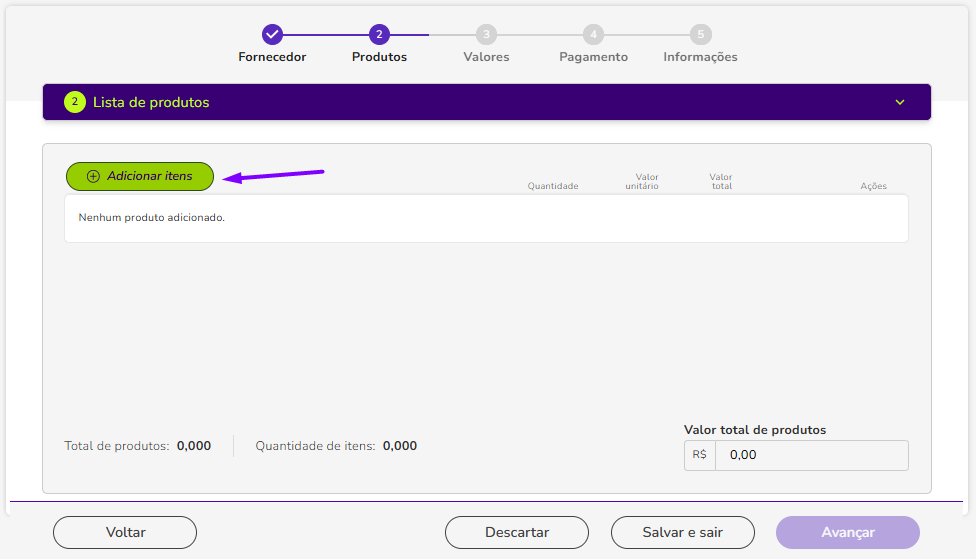Screen dimensions: 976x559
Task: Select step 5 Informações circle
Action: coord(700,34)
